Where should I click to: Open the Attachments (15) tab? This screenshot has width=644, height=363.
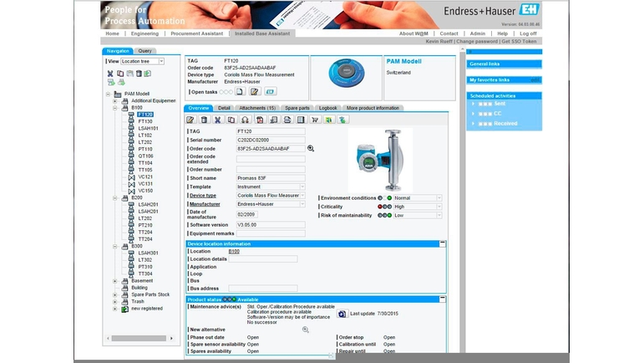click(x=257, y=108)
